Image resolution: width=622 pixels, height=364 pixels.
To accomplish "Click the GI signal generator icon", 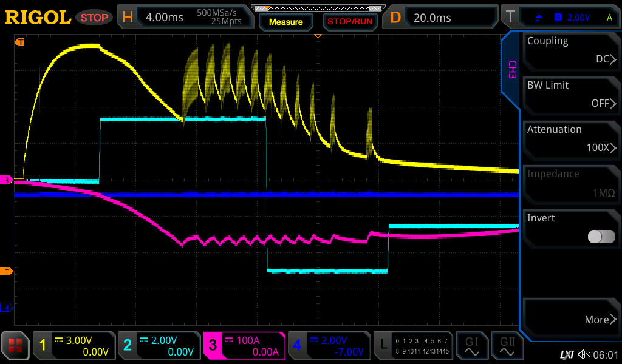I will pyautogui.click(x=471, y=346).
